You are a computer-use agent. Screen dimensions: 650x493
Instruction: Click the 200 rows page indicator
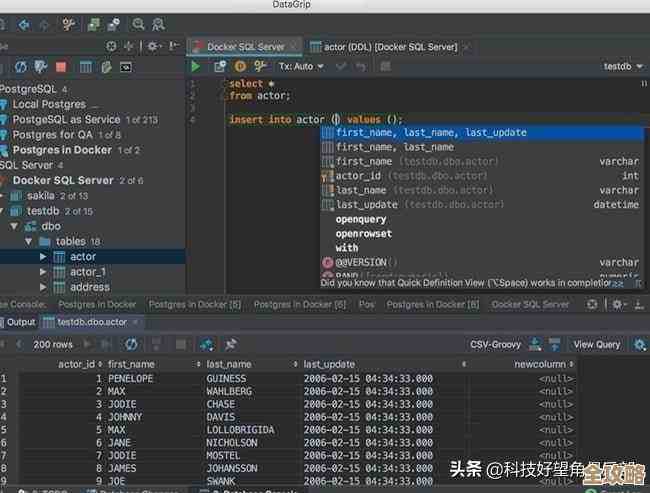(53, 345)
